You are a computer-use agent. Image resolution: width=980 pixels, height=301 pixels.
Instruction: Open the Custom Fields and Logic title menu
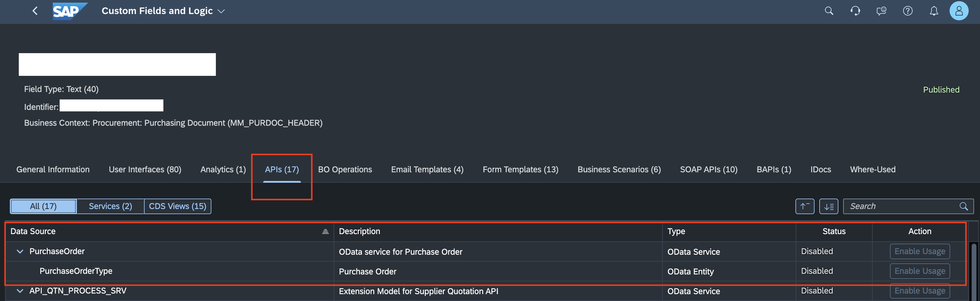[x=163, y=11]
